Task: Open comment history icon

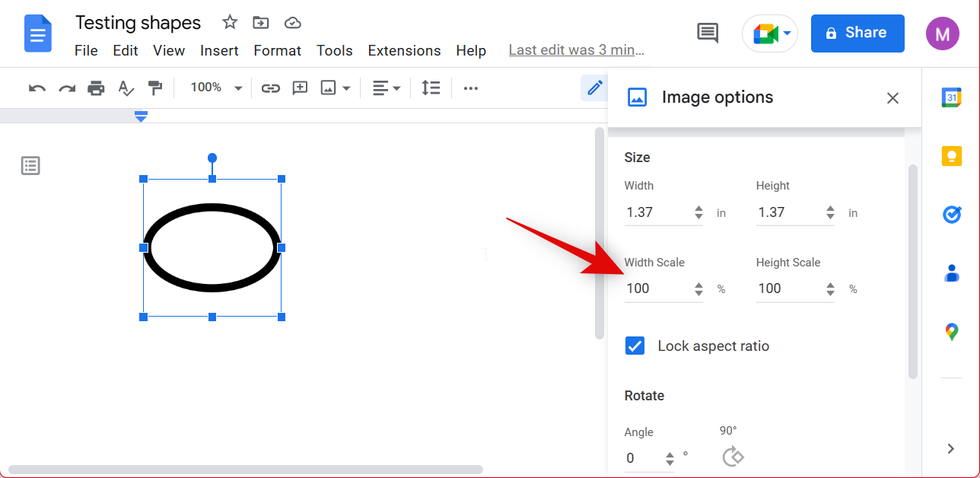Action: point(708,33)
